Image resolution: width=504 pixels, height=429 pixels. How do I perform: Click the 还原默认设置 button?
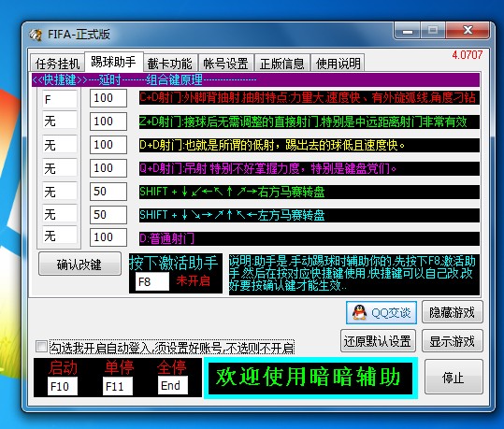tap(378, 341)
